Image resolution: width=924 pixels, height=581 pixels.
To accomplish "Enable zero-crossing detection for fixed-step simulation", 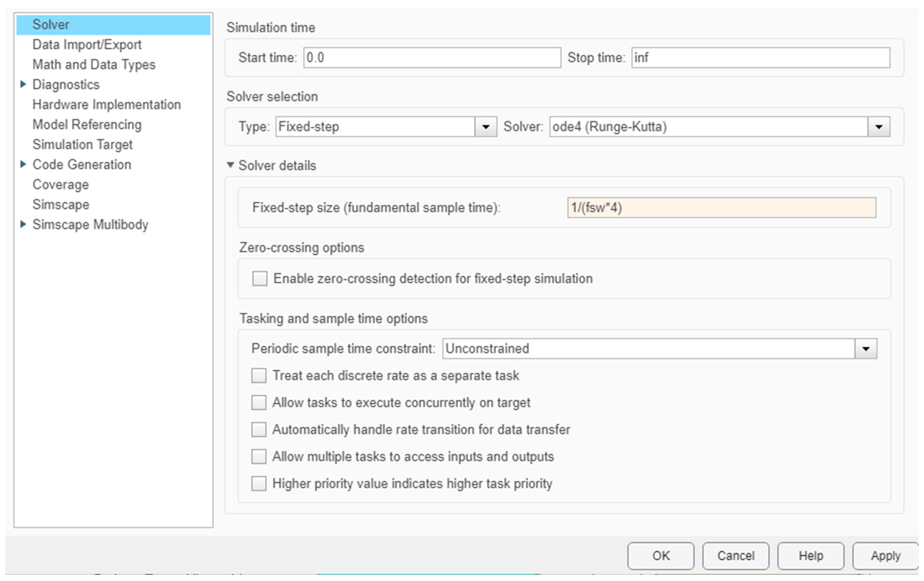I will coord(260,278).
